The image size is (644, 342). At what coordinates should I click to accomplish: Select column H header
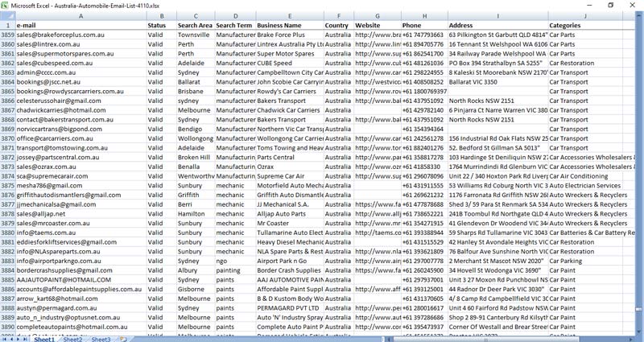click(x=424, y=16)
